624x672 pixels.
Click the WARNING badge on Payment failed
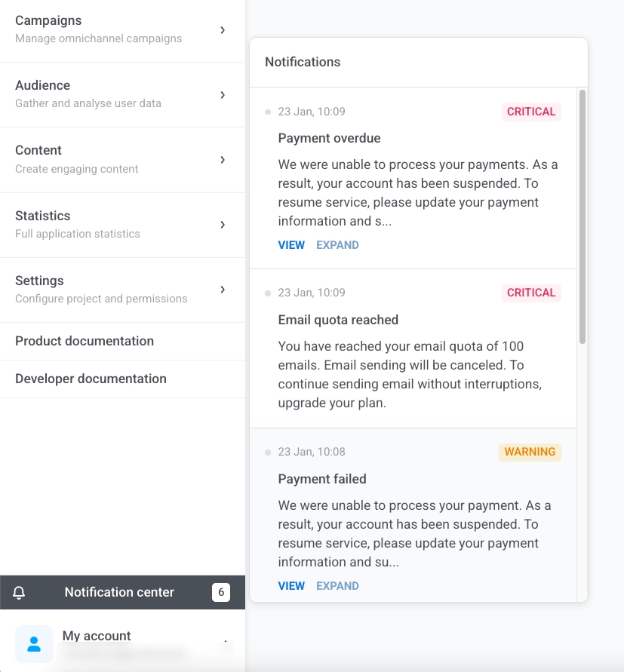pos(530,452)
